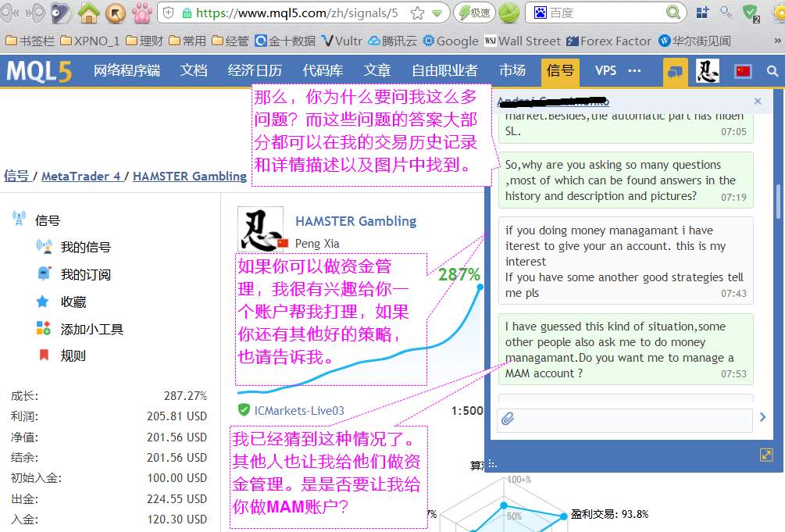
Task: Click the green search magnifier in Baidu box
Action: [x=673, y=12]
